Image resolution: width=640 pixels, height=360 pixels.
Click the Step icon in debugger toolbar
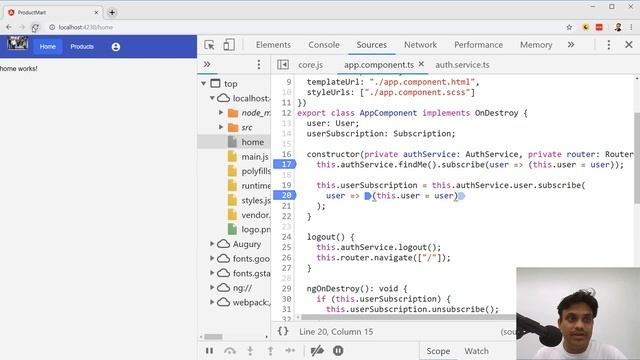click(290, 351)
